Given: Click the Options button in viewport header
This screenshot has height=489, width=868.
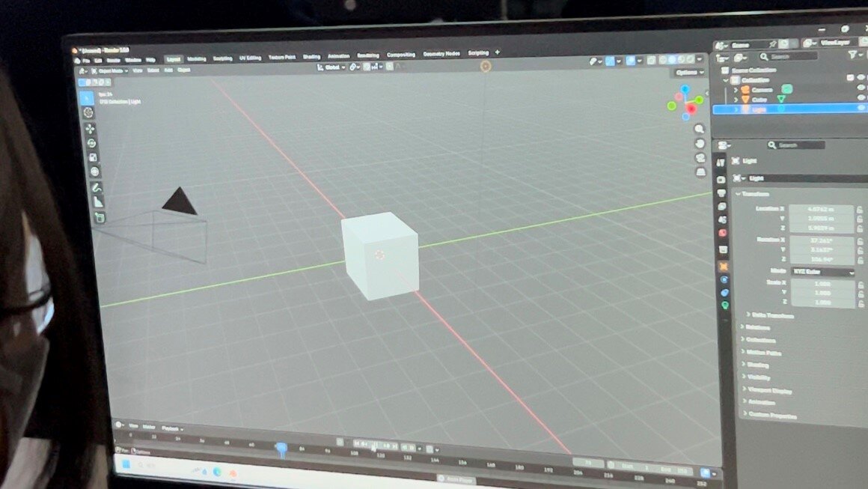Looking at the screenshot, I should pyautogui.click(x=688, y=72).
